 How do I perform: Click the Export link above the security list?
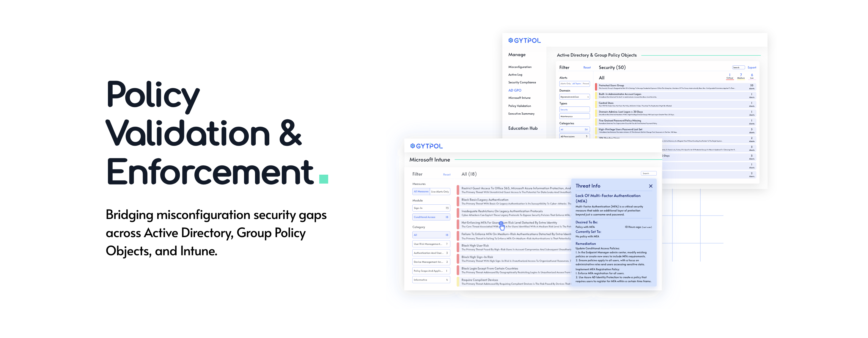pos(751,67)
